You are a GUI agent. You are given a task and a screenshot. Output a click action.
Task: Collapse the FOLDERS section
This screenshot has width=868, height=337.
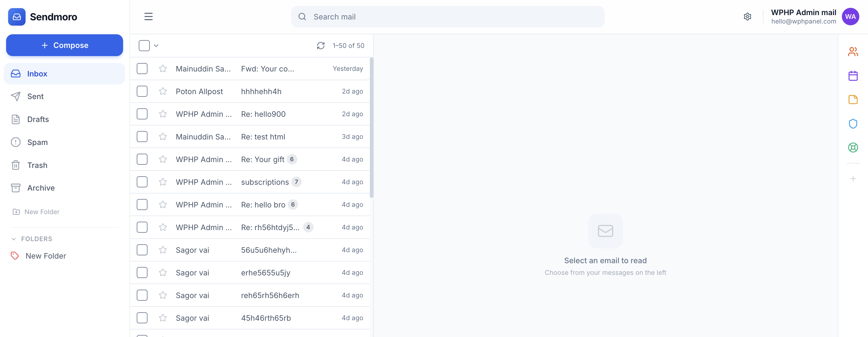click(14, 239)
